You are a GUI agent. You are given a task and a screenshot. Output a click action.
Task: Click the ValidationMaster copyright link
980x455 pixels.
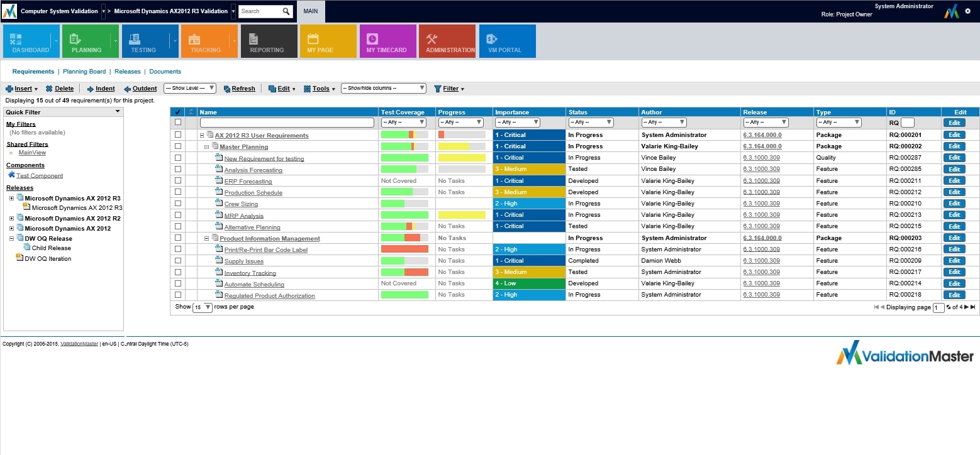79,344
